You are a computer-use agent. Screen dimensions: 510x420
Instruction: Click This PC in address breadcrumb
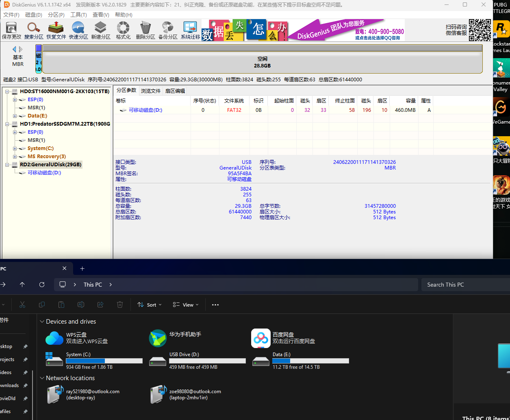click(x=93, y=285)
